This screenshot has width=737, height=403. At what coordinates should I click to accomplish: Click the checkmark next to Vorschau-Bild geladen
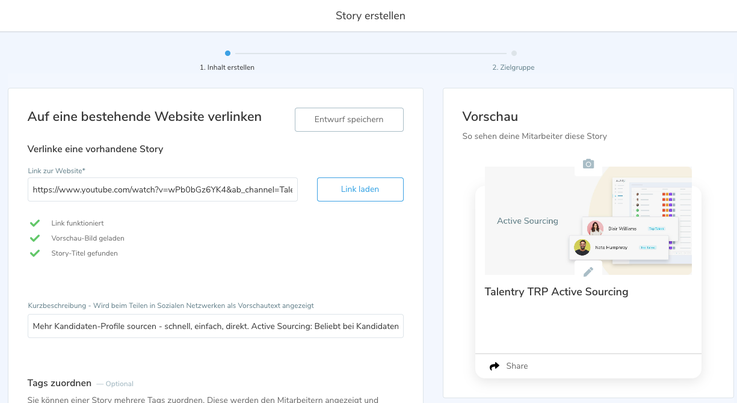tap(35, 238)
